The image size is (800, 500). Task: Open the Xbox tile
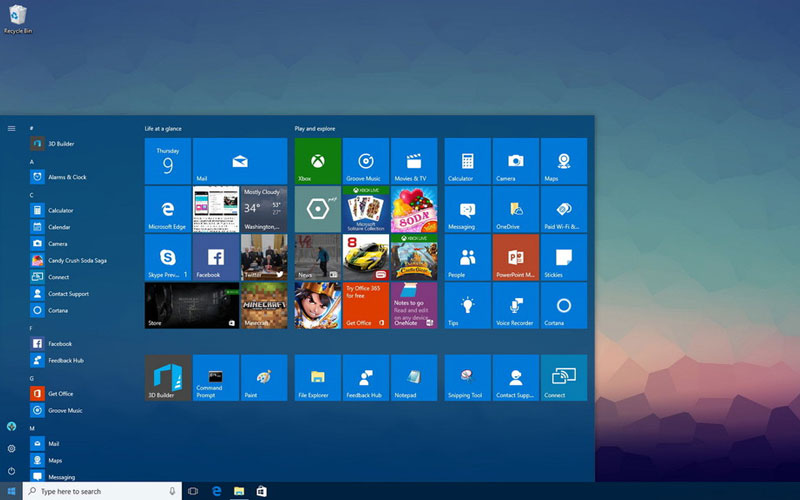[x=318, y=161]
